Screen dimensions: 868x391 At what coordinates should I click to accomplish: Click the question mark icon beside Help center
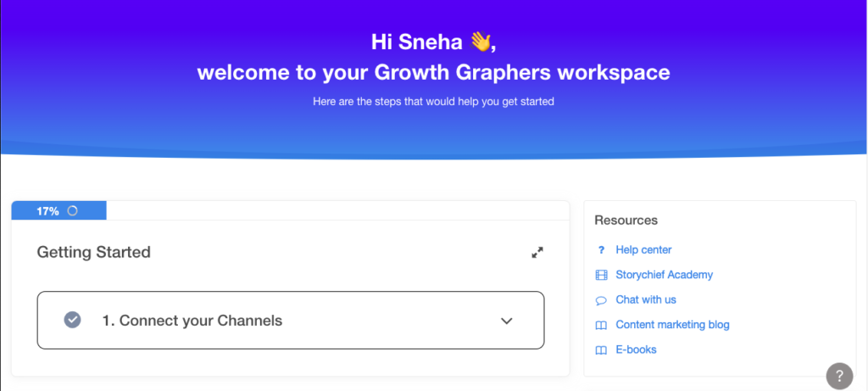(601, 249)
